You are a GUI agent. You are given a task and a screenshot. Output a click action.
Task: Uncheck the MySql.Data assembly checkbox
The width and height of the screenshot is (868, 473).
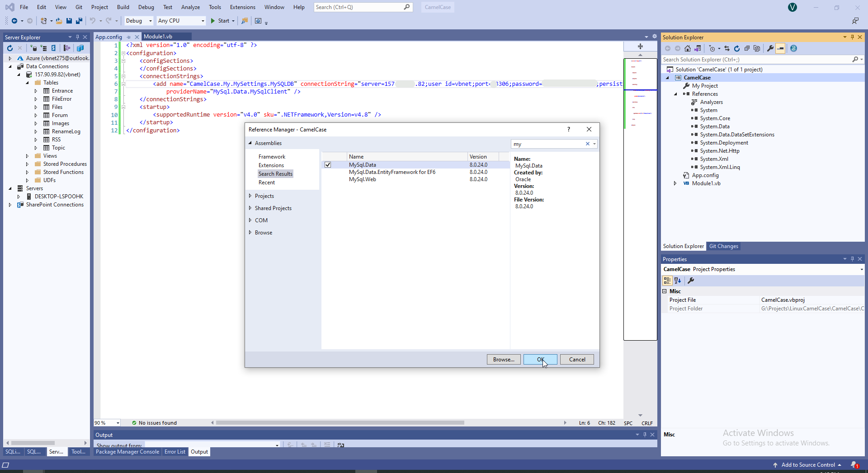click(x=328, y=165)
